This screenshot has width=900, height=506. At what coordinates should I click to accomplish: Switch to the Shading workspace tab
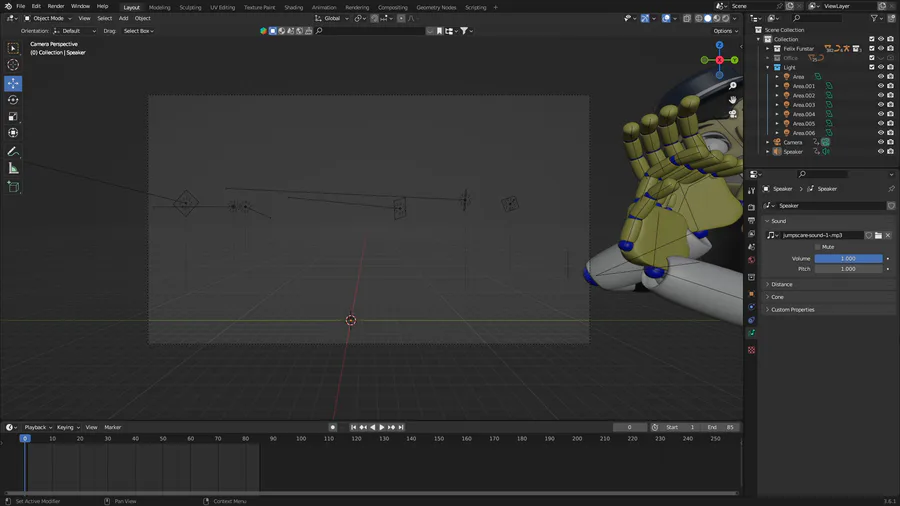point(293,7)
